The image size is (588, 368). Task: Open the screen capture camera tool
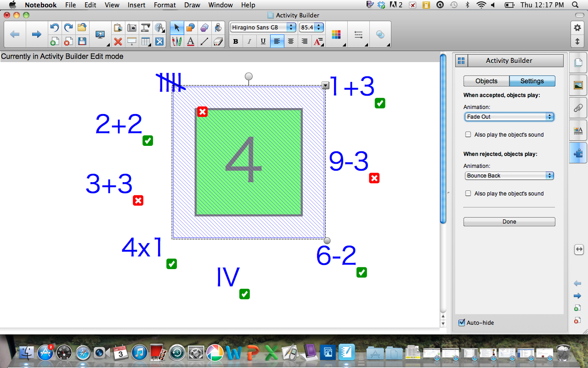(132, 28)
